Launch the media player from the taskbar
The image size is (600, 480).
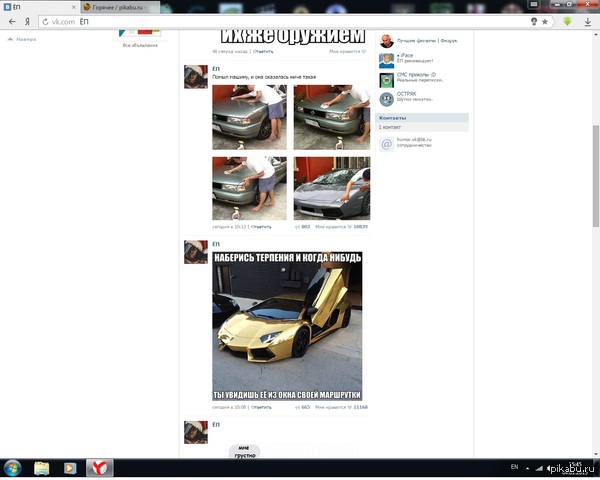(x=70, y=468)
